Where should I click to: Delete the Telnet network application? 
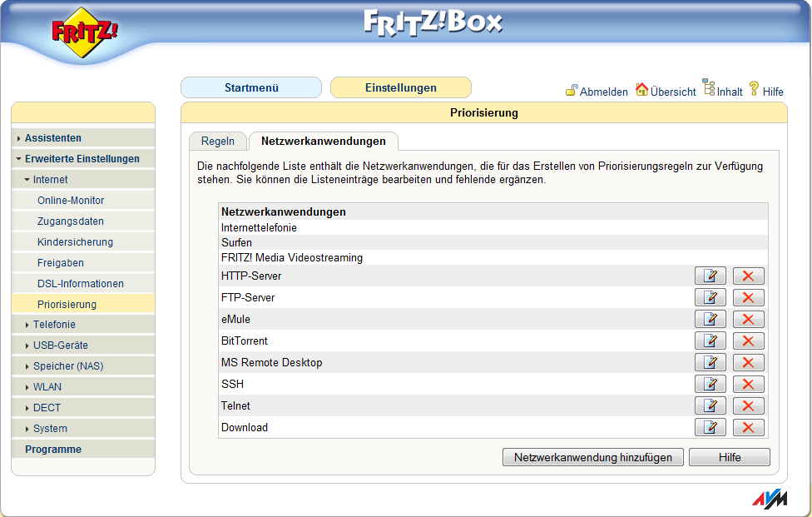[x=747, y=405]
